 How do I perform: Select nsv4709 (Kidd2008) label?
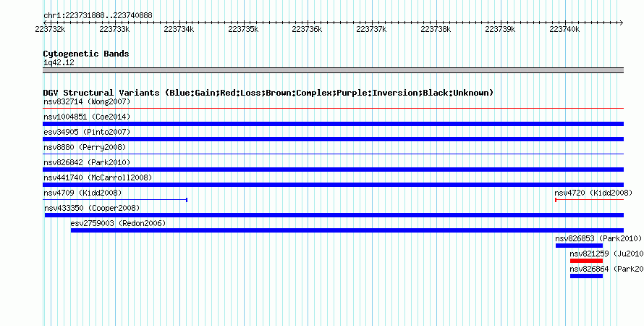click(x=82, y=193)
